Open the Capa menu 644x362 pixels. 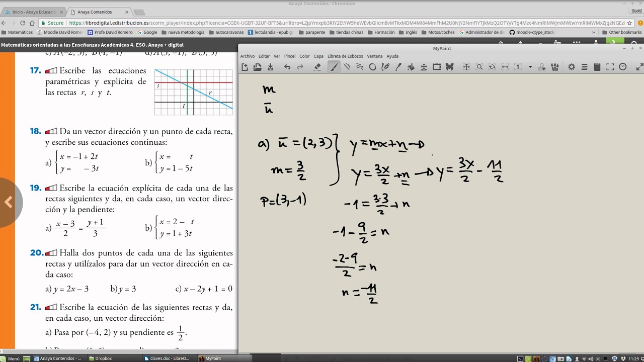click(318, 56)
